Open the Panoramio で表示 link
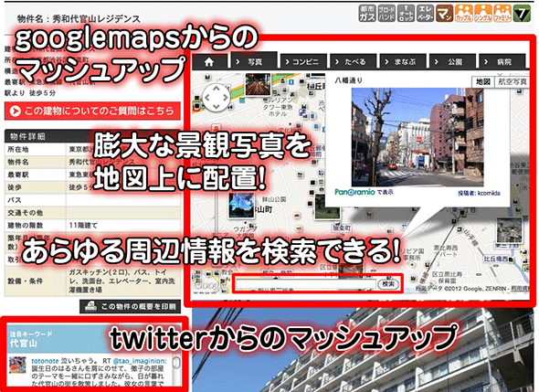Image resolution: width=539 pixels, height=392 pixels. [364, 192]
